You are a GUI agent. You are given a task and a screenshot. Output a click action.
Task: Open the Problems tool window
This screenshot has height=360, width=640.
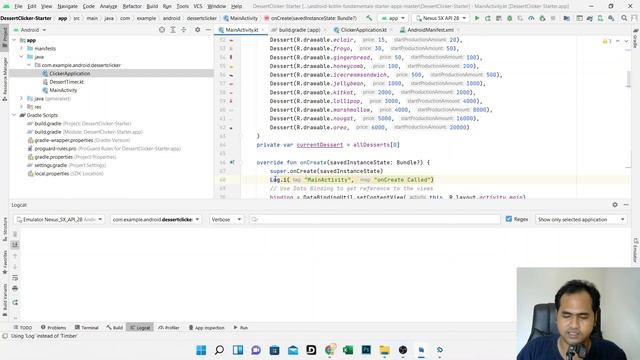(x=53, y=327)
